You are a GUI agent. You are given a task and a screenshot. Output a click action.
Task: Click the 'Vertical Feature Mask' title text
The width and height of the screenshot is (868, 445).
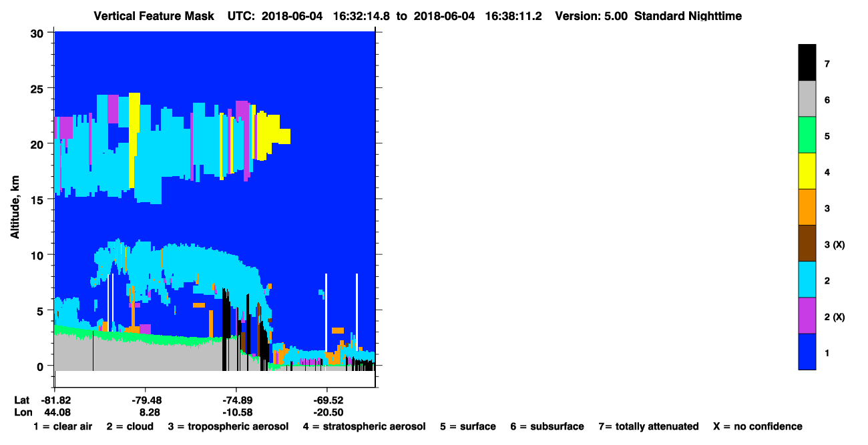click(154, 15)
